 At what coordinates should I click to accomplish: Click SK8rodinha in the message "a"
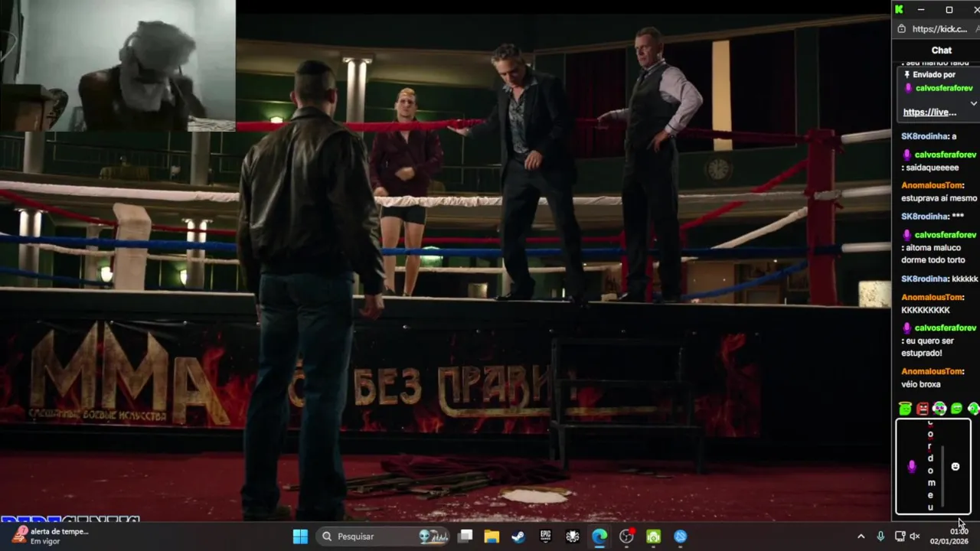[925, 136]
